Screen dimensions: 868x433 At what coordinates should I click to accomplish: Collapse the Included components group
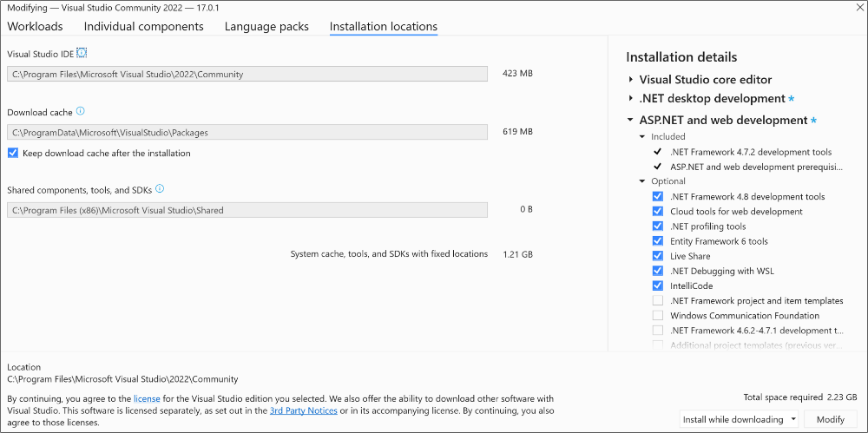point(642,137)
